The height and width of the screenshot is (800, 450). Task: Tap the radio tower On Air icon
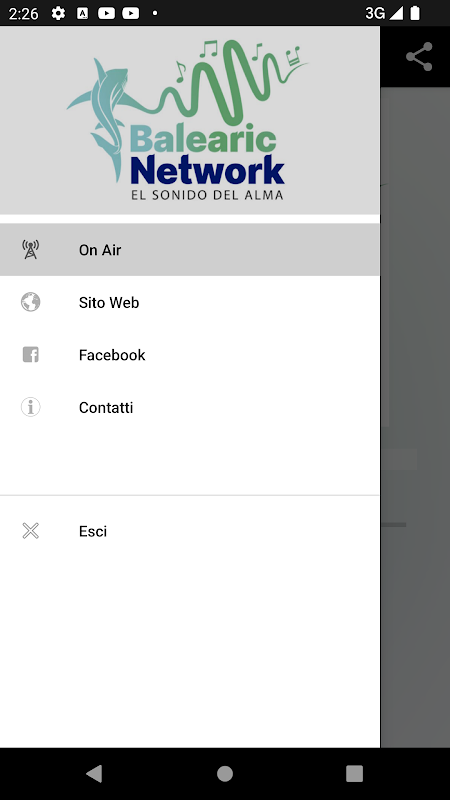click(31, 249)
